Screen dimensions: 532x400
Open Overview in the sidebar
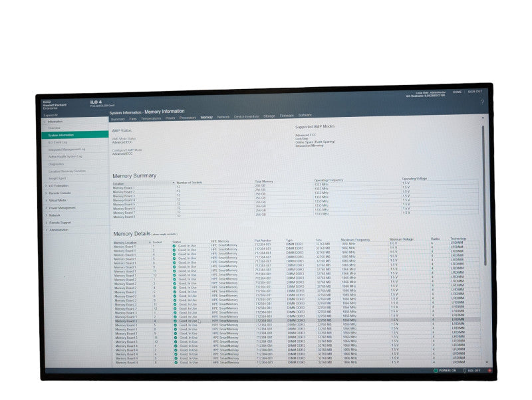point(55,128)
